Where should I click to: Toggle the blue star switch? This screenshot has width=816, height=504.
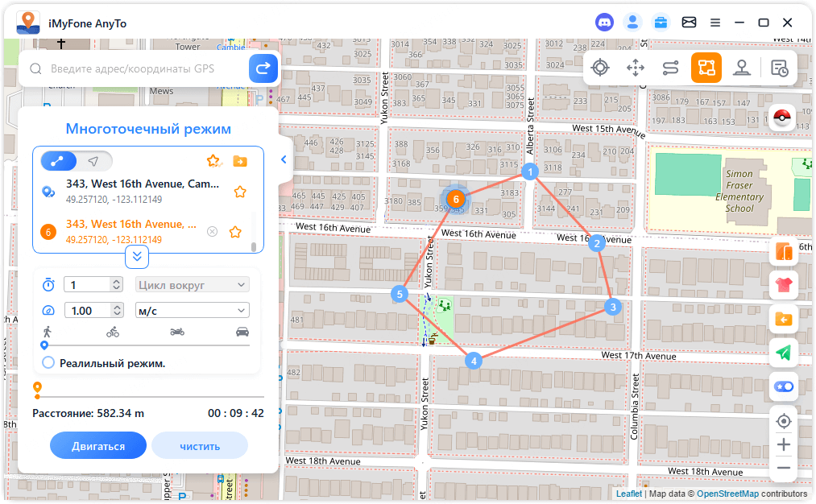784,386
